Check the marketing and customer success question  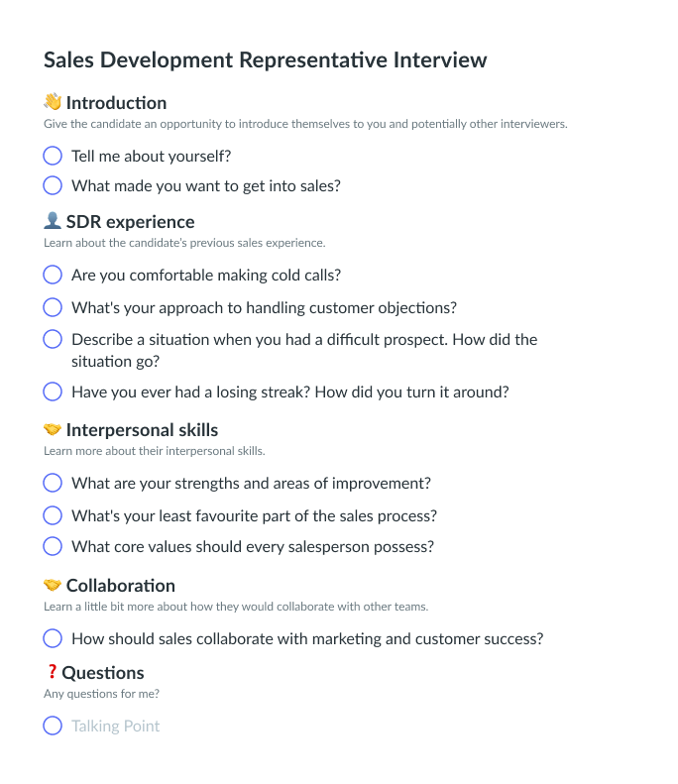point(53,638)
